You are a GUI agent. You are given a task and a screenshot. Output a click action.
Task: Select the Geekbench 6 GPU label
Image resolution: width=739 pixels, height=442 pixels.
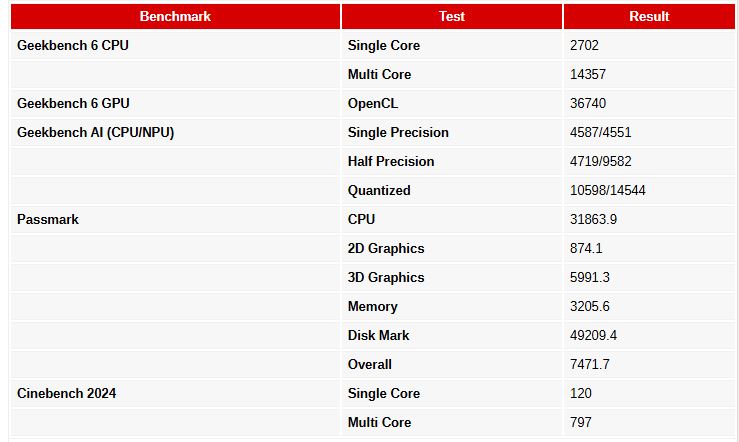coord(73,103)
